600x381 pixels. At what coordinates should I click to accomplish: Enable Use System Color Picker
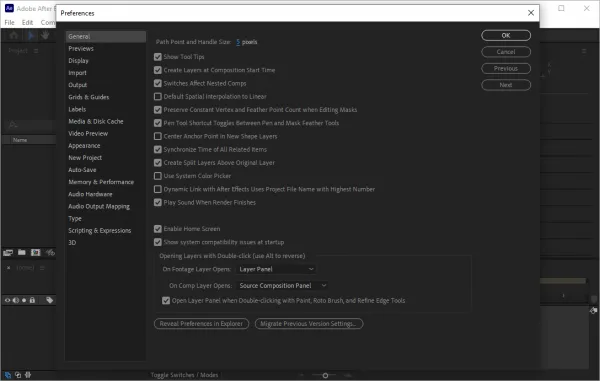point(158,176)
